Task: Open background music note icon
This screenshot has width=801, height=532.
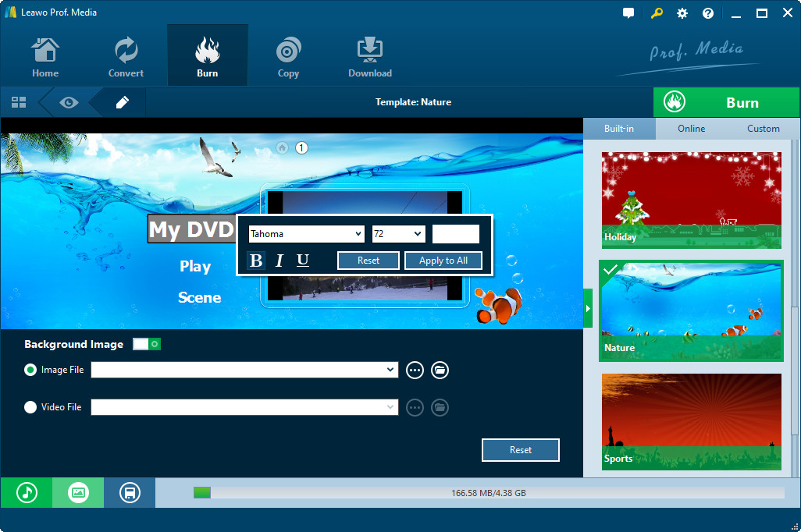Action: click(x=27, y=493)
